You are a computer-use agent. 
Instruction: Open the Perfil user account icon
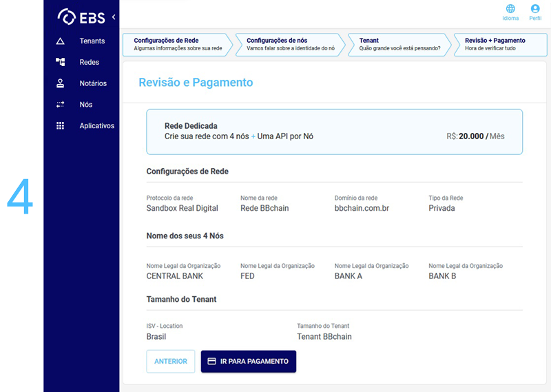click(x=535, y=9)
